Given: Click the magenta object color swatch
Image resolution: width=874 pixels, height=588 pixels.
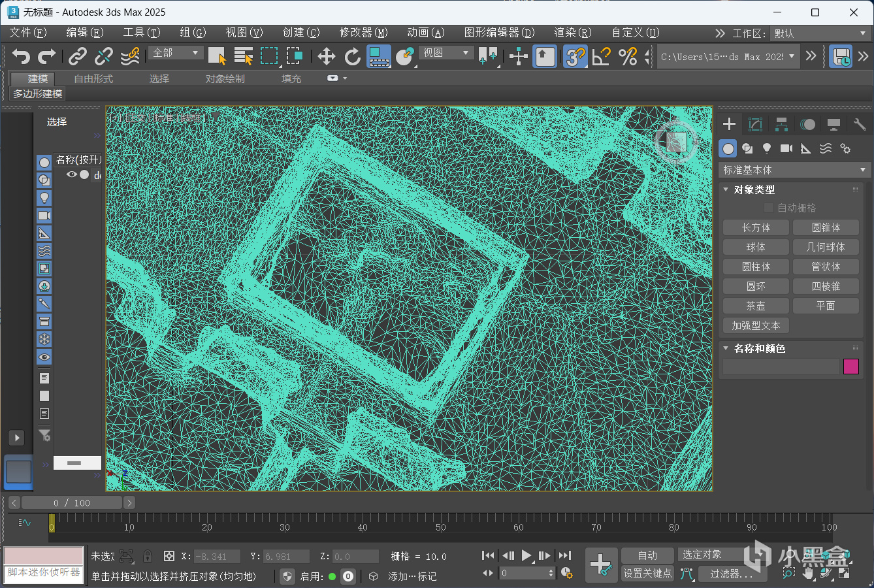Looking at the screenshot, I should click(x=850, y=367).
